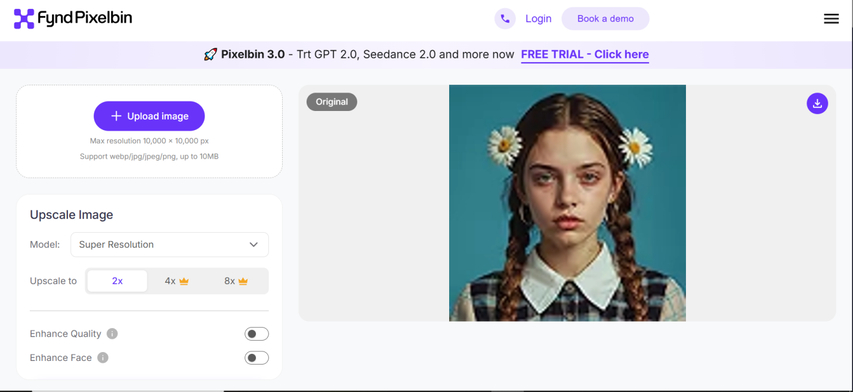Click the Support webp/jpg/jpeg/png text

[x=149, y=157]
